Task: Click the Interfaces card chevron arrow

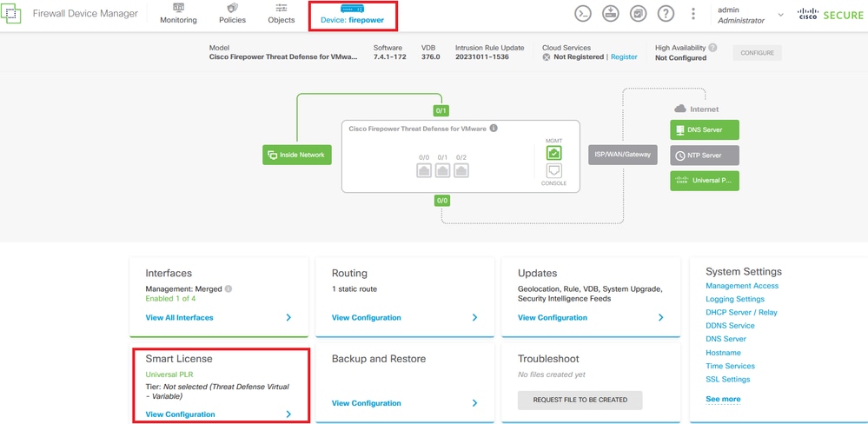Action: click(x=288, y=318)
